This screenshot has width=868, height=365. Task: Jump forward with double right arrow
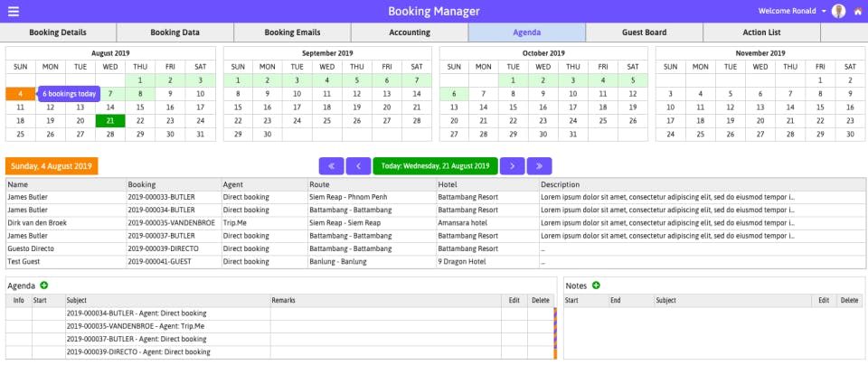(539, 166)
